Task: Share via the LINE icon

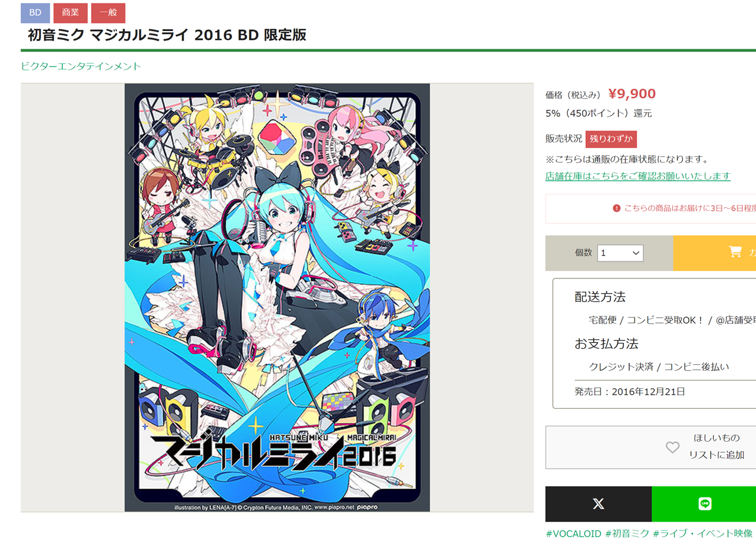Action: point(704,504)
